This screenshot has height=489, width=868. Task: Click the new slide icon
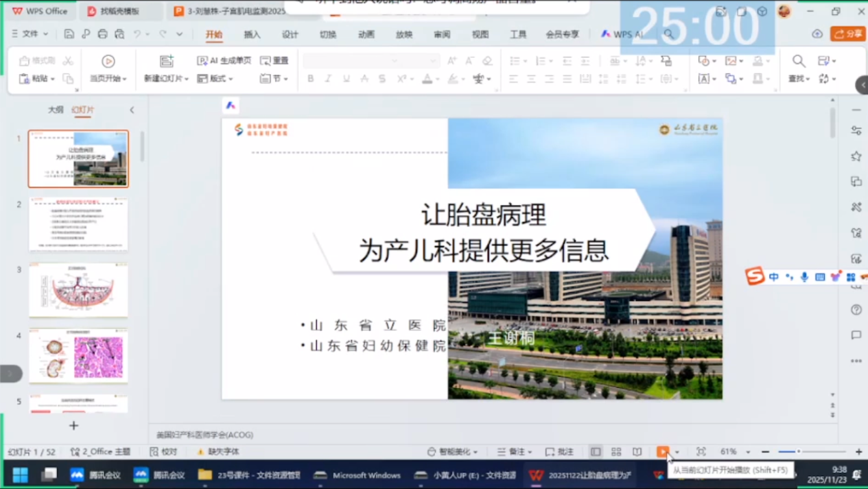coord(167,61)
